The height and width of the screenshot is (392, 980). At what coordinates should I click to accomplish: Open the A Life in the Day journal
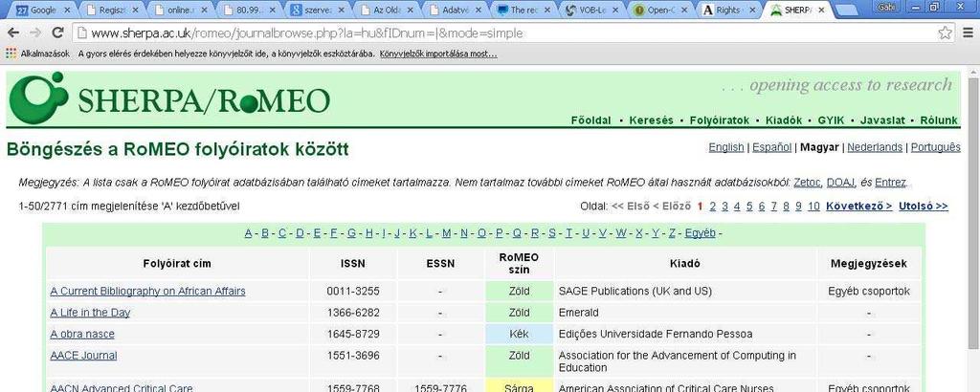pos(90,312)
